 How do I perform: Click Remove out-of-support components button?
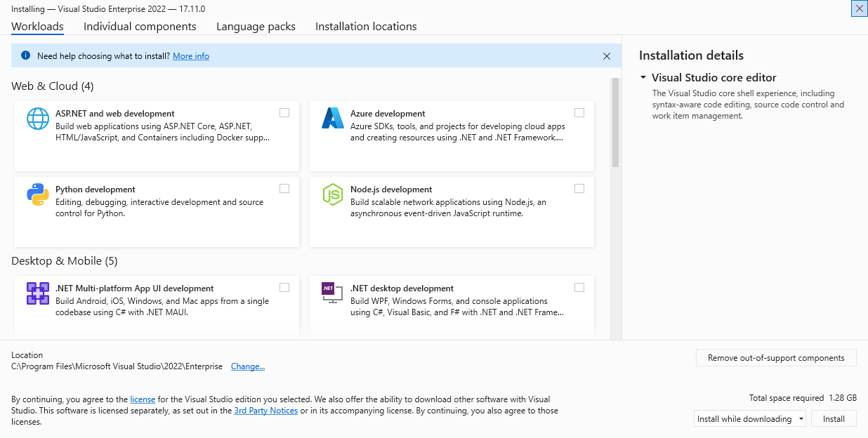coord(776,358)
